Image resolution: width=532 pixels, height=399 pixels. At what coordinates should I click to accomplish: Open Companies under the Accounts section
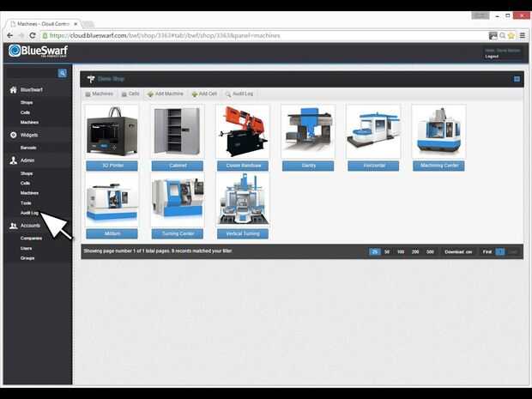[x=31, y=239]
